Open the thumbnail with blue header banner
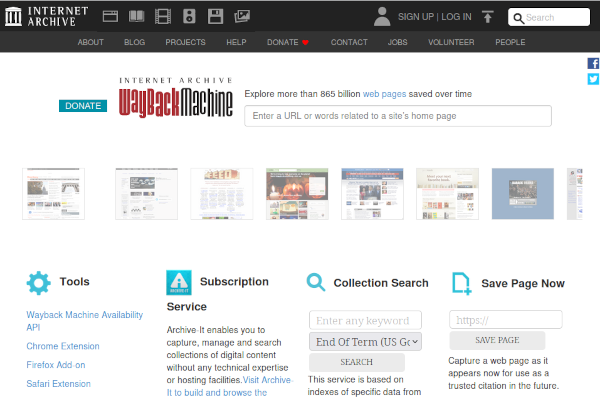 [372, 194]
